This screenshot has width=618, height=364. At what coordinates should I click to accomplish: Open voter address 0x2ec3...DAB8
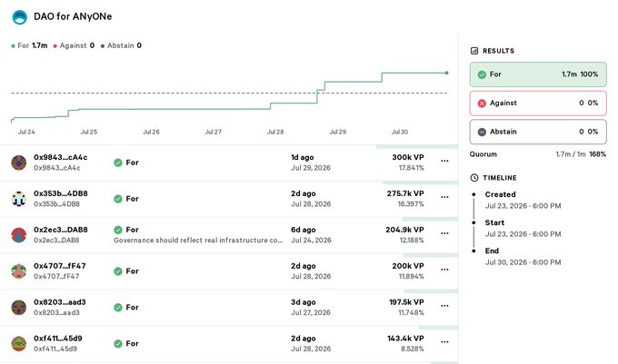pos(61,230)
